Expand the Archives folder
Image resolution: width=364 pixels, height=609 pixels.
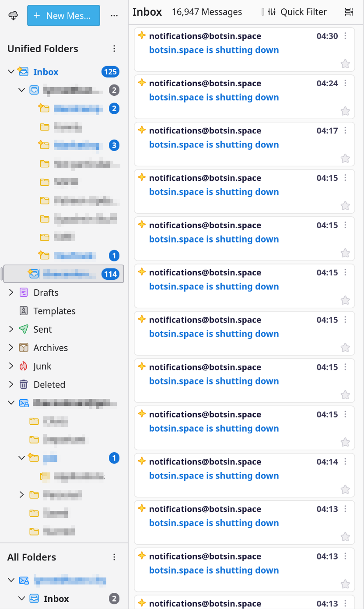pyautogui.click(x=11, y=348)
